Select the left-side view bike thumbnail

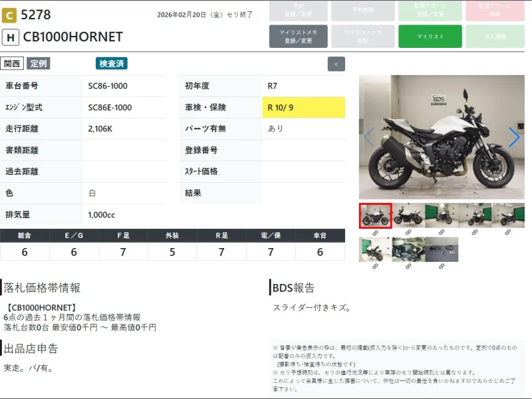click(x=408, y=215)
